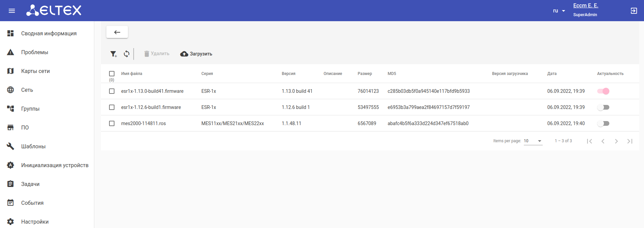Enable relevance toggle for esr1x-1.12.6-build1
Screen dimensions: 644x228
pos(603,107)
